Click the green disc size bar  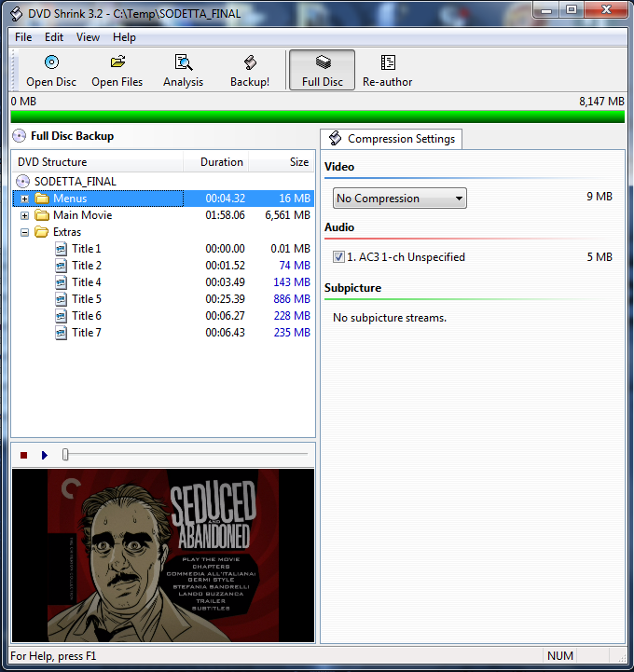point(318,117)
